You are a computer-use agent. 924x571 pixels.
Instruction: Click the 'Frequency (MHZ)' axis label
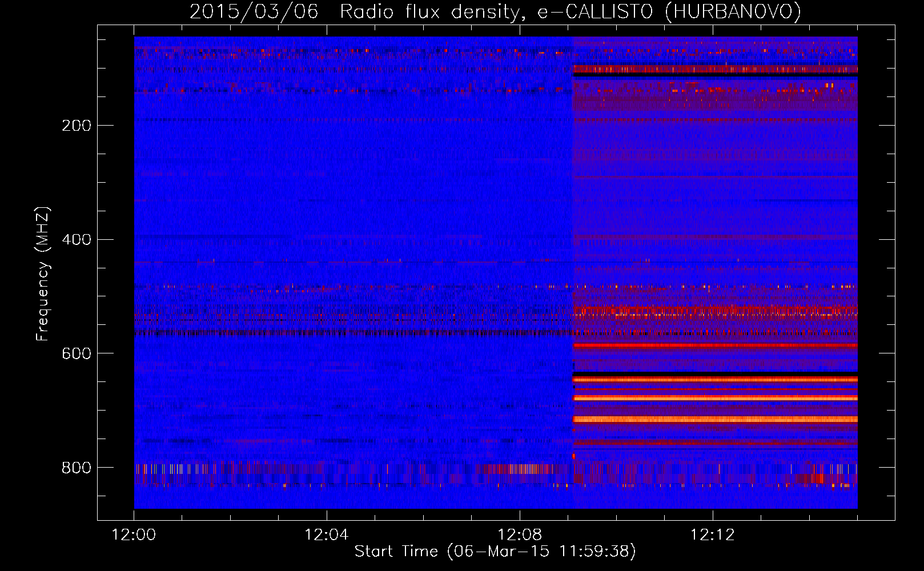coord(43,274)
